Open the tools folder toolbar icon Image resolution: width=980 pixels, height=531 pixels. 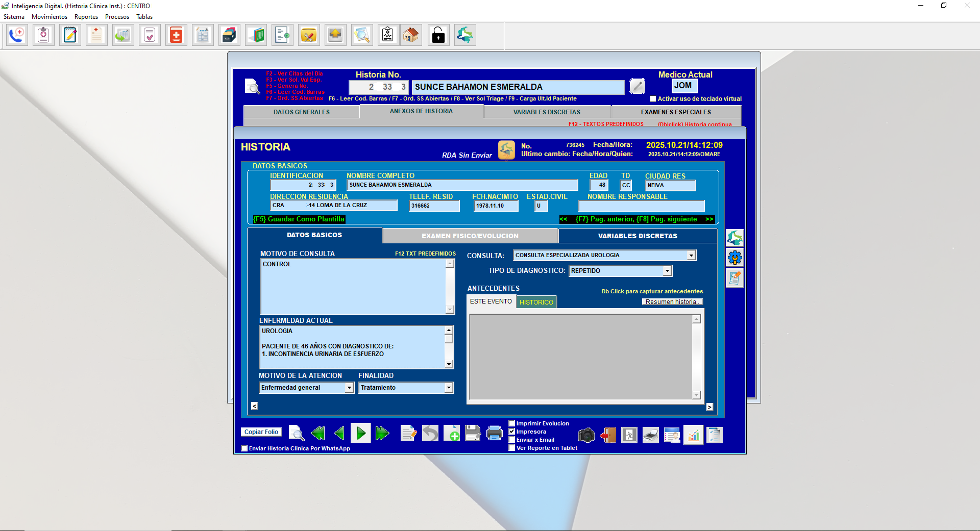(x=309, y=35)
